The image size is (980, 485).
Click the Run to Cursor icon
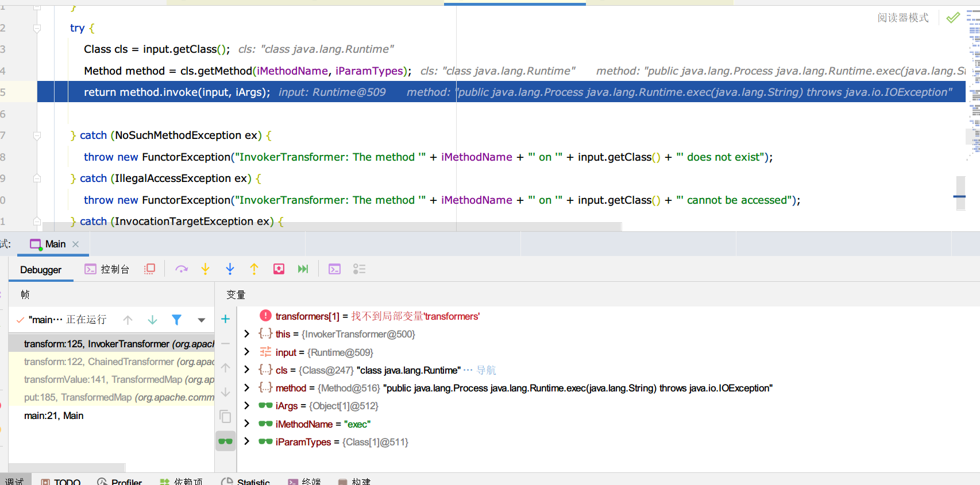tap(303, 269)
